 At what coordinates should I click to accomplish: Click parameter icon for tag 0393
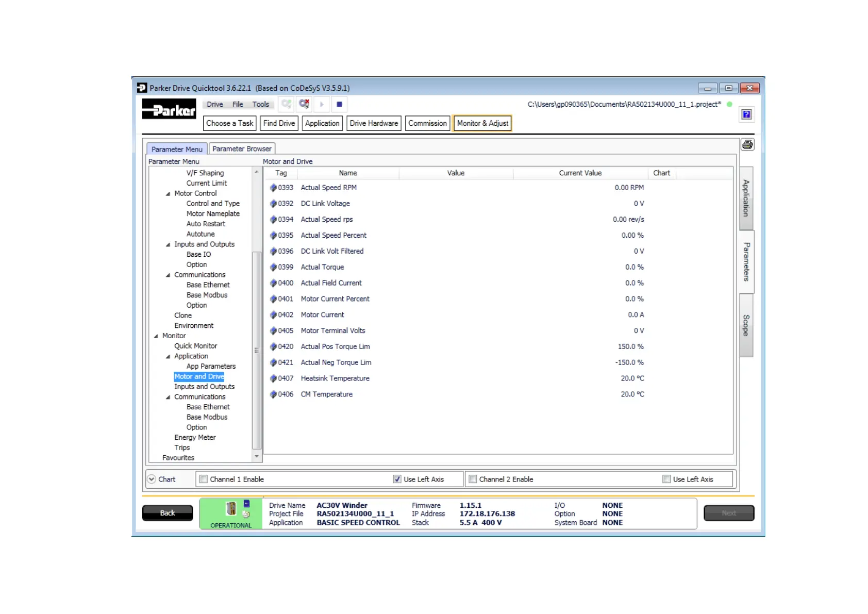coord(273,188)
